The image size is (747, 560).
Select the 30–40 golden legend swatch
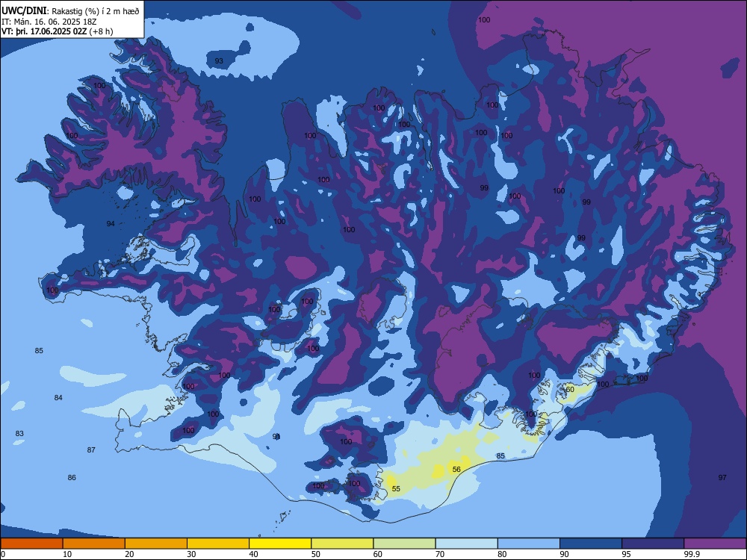click(x=218, y=544)
